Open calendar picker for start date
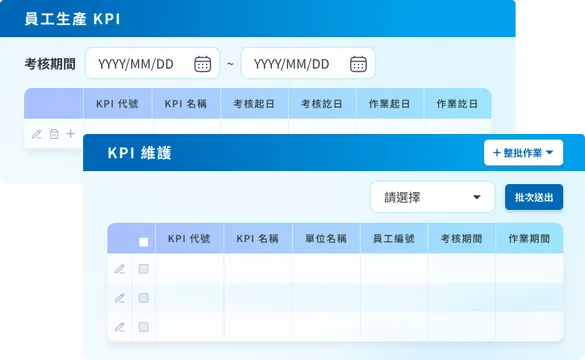The width and height of the screenshot is (585, 360). pos(203,64)
